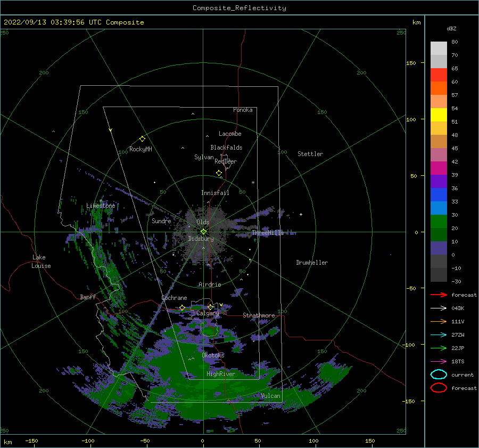Click the Didsbury town label
479x448 pixels.
(201, 239)
